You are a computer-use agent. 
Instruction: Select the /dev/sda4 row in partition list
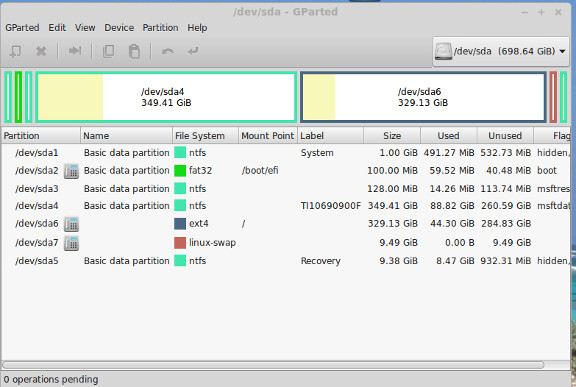click(x=286, y=206)
